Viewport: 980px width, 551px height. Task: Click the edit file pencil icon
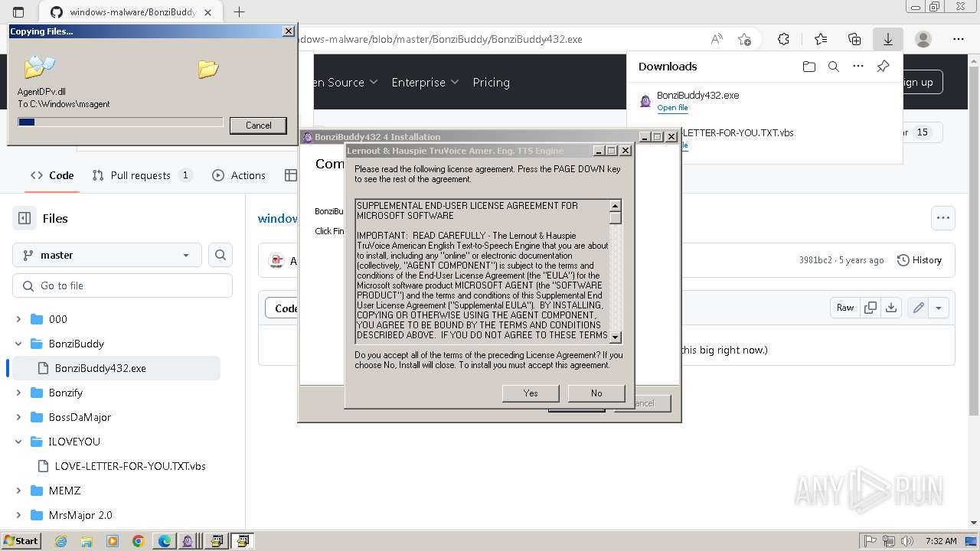[918, 308]
